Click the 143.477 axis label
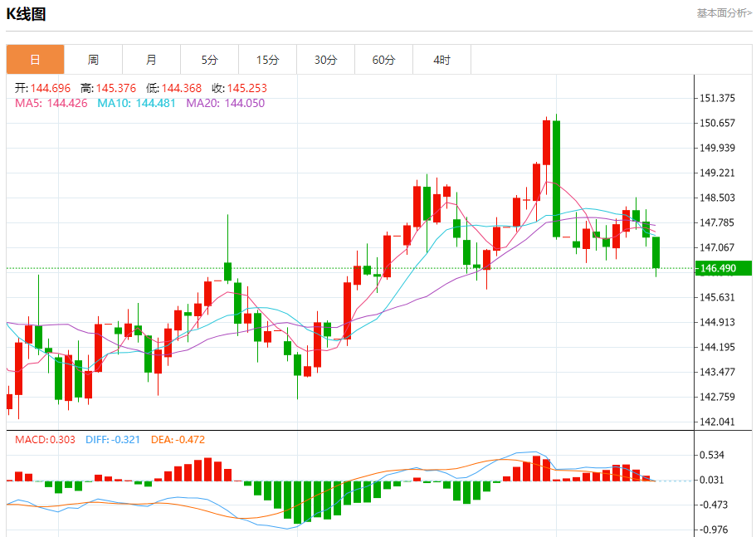Viewport: 756px width, 537px height. (718, 372)
